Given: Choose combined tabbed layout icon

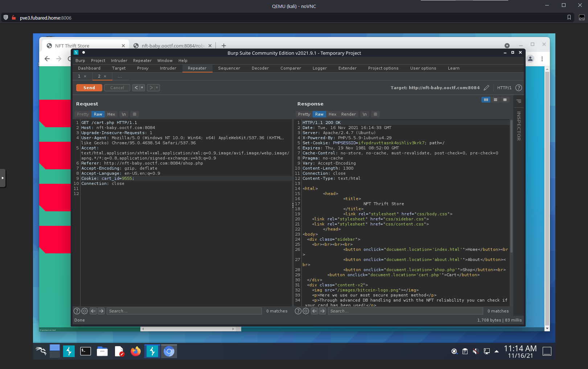Looking at the screenshot, I should tap(505, 100).
